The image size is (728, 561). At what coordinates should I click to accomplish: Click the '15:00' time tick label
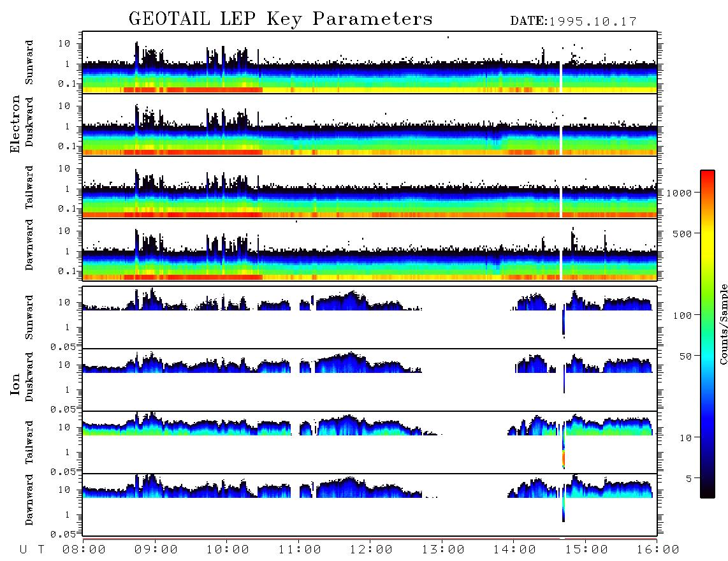pos(586,550)
